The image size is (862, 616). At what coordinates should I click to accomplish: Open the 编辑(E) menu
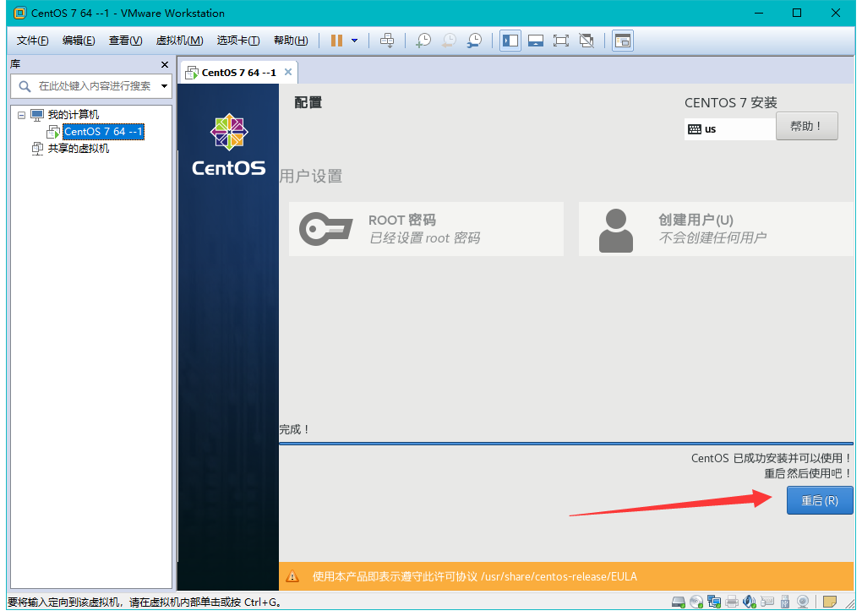pyautogui.click(x=79, y=41)
